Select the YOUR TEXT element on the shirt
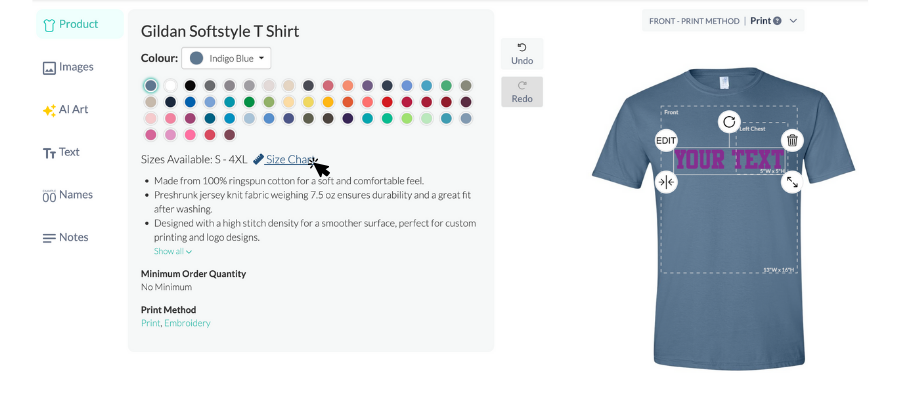900x400 pixels. click(729, 160)
